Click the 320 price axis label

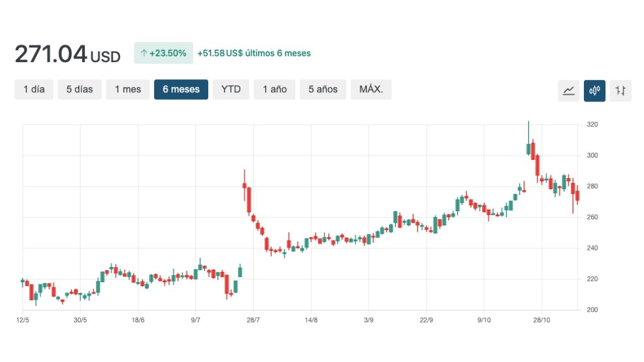pyautogui.click(x=592, y=124)
